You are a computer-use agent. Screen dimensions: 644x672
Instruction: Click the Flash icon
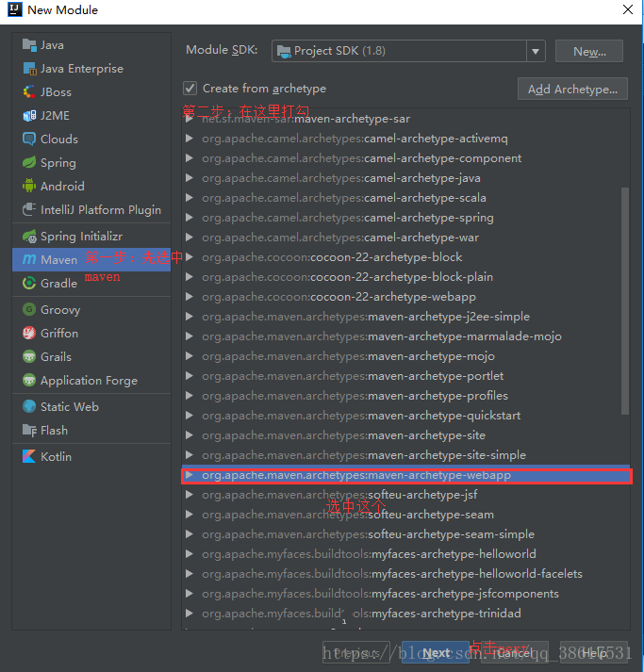tap(29, 431)
